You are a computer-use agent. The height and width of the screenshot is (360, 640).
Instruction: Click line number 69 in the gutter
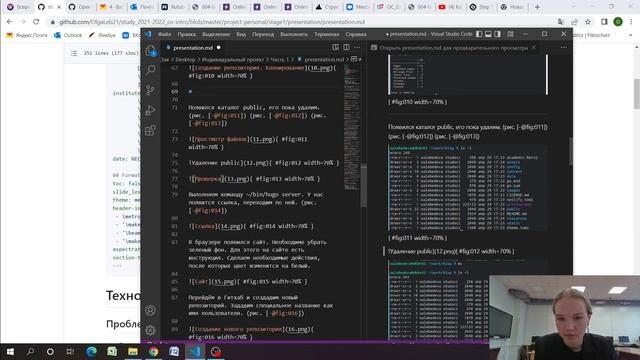tap(174, 91)
